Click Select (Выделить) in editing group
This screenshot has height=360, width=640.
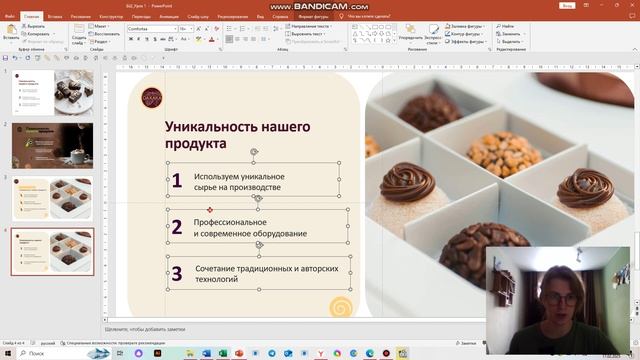(x=509, y=42)
